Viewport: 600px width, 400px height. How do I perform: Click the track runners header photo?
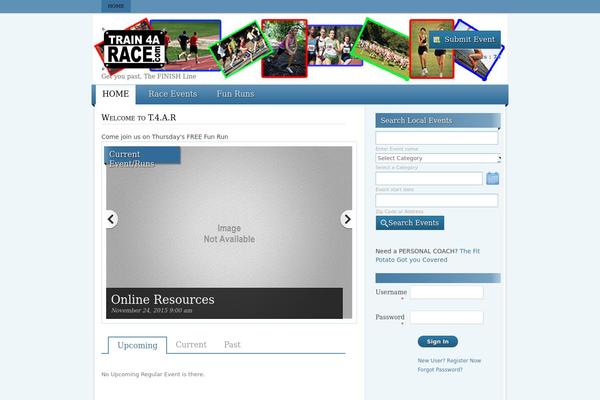coord(185,45)
